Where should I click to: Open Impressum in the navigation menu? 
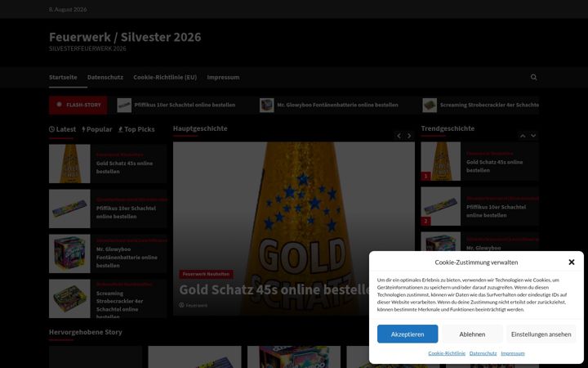click(x=223, y=78)
